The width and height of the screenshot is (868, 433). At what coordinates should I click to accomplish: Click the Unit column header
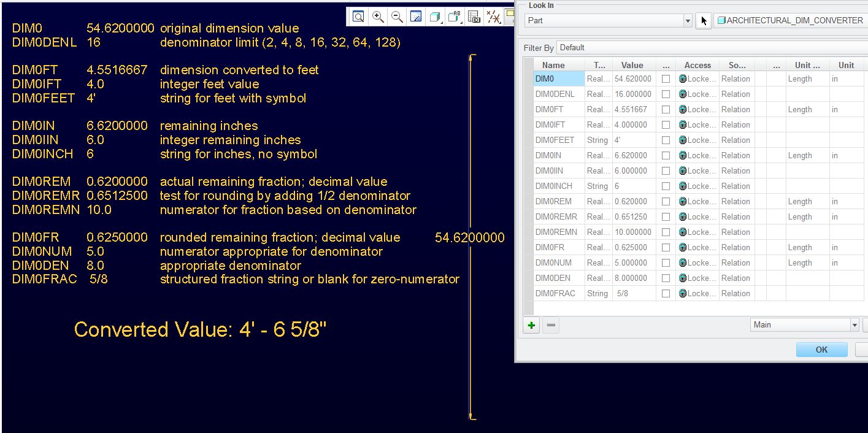click(x=847, y=65)
